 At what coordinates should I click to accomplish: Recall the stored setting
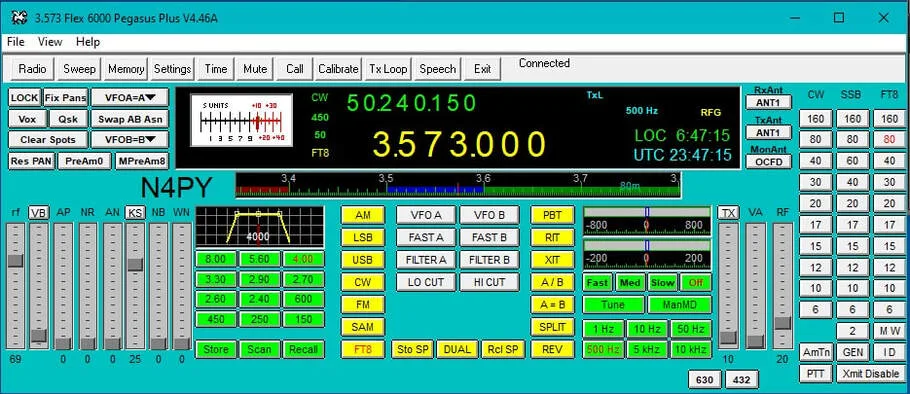point(304,349)
